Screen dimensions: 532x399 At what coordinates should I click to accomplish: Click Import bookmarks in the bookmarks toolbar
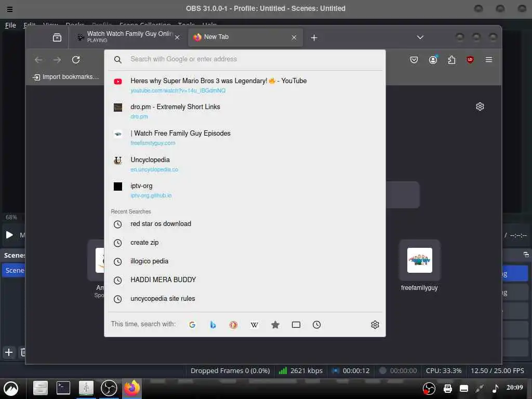66,77
